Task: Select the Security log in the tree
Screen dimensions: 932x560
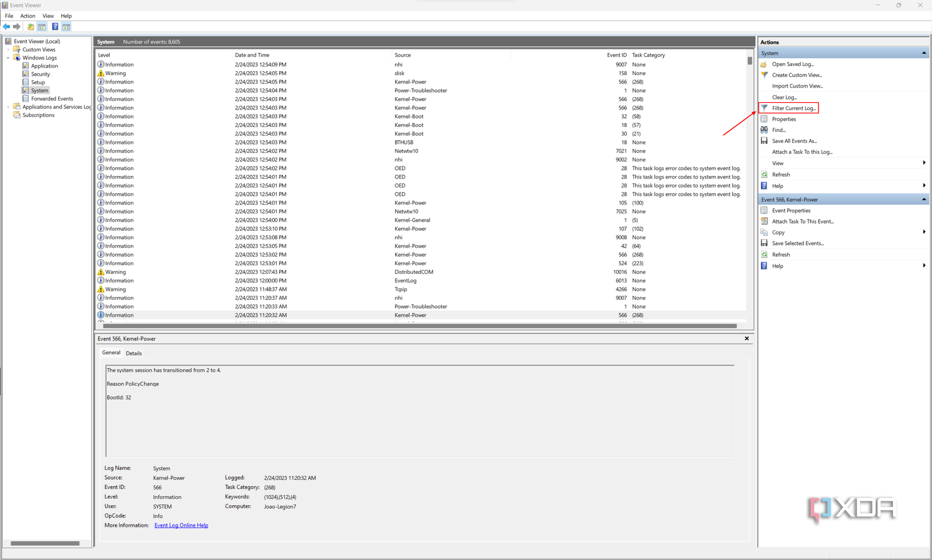Action: pyautogui.click(x=40, y=74)
